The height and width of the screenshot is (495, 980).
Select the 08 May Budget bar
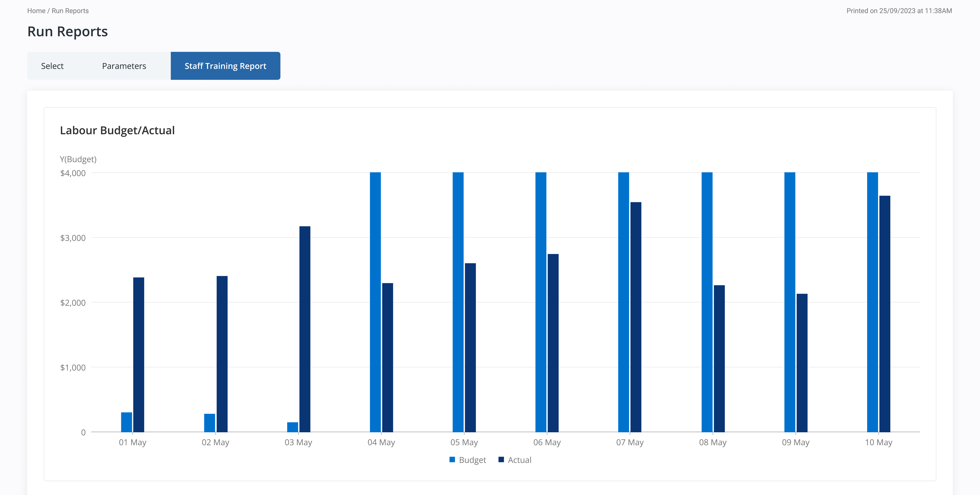tap(707, 302)
